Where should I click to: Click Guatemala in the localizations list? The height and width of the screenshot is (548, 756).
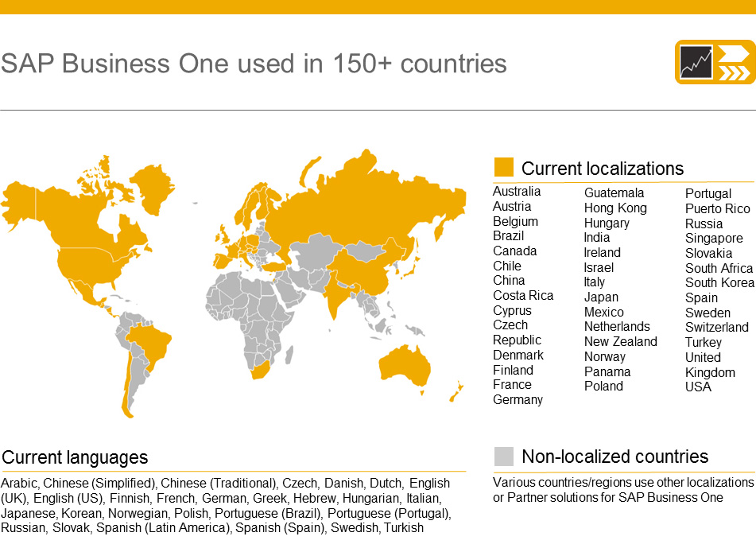click(x=614, y=192)
